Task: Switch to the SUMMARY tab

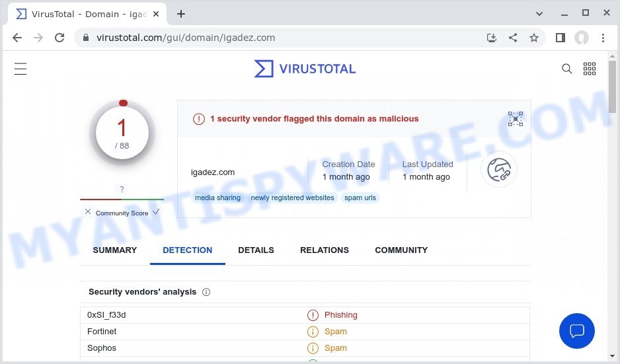Action: click(114, 250)
